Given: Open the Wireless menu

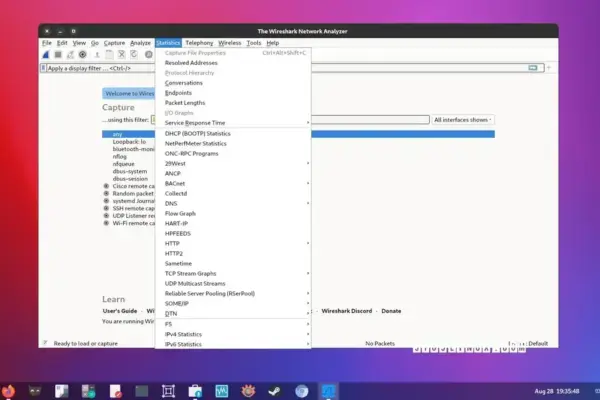Looking at the screenshot, I should pos(230,43).
